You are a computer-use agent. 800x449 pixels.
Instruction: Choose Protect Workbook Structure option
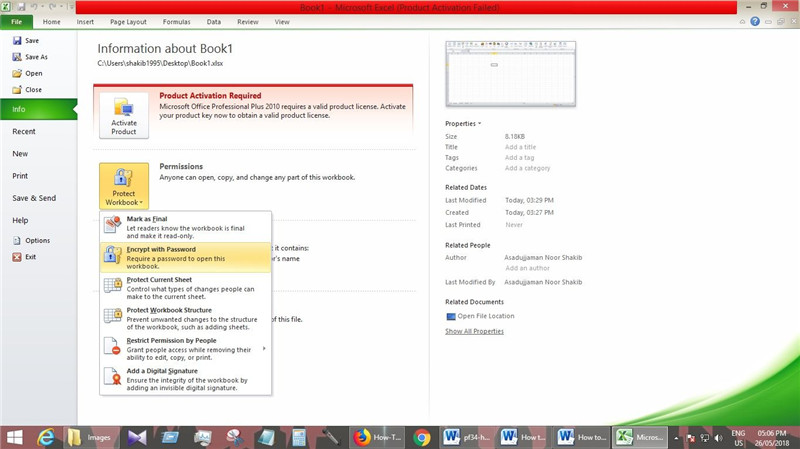tap(185, 318)
